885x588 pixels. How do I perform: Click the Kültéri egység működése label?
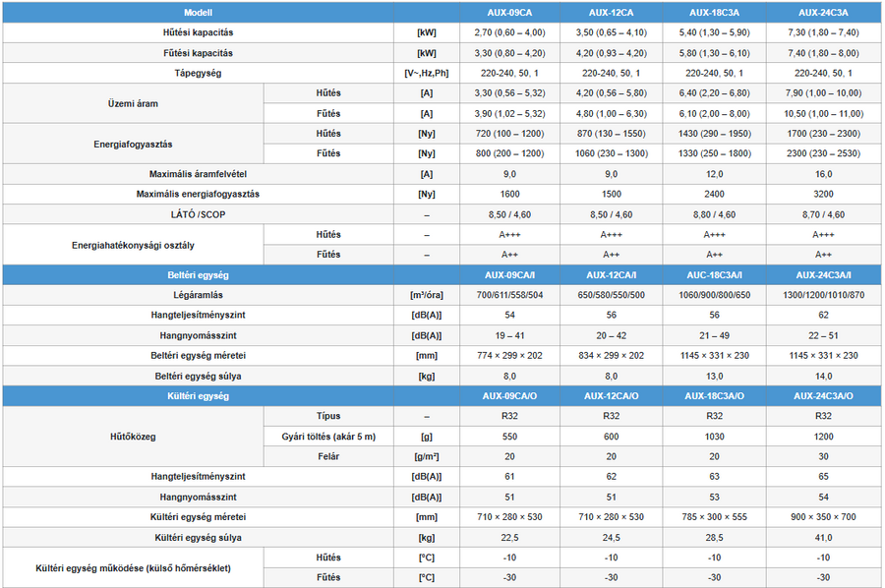133,567
